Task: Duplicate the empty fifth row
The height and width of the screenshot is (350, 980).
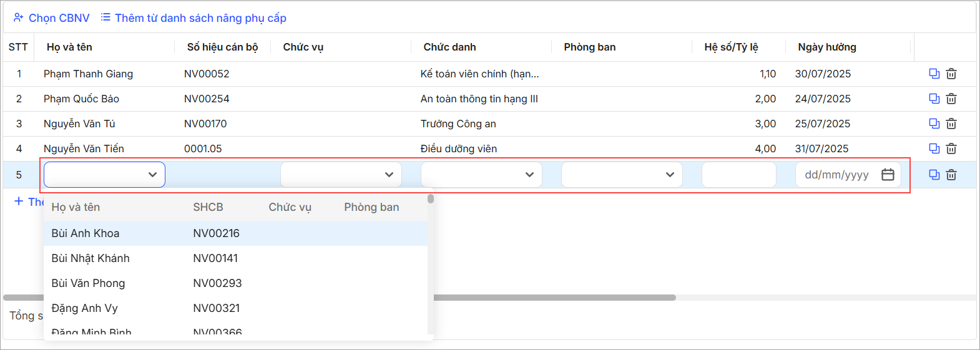Action: 934,175
